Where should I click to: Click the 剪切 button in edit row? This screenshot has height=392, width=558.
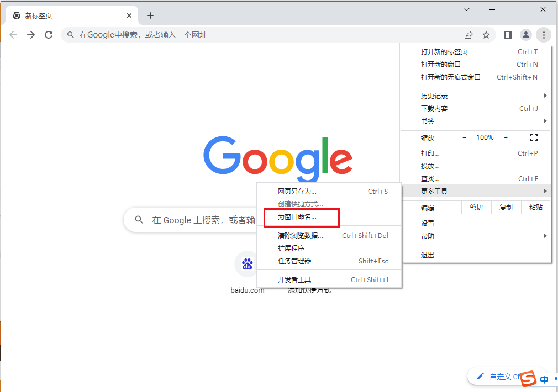click(x=476, y=208)
